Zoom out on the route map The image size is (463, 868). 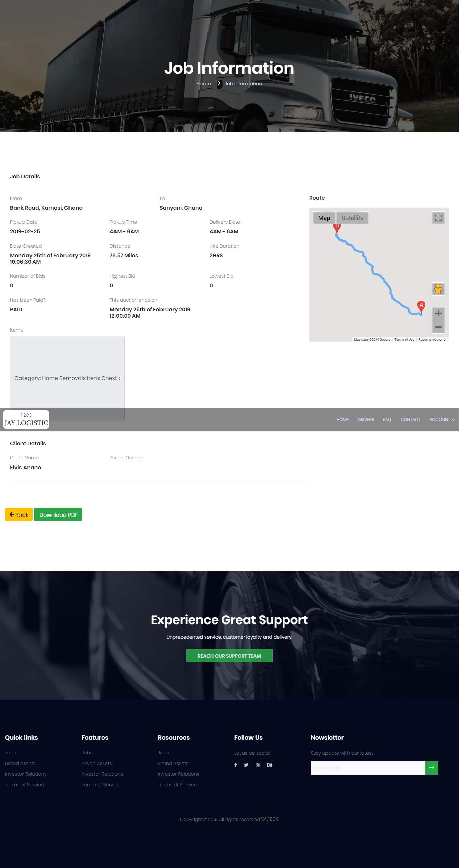[438, 327]
